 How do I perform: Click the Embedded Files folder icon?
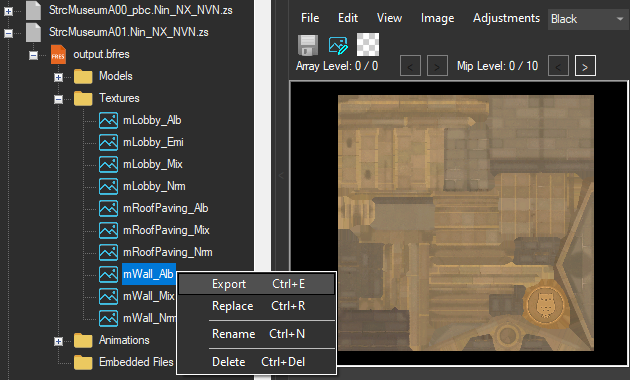point(83,362)
